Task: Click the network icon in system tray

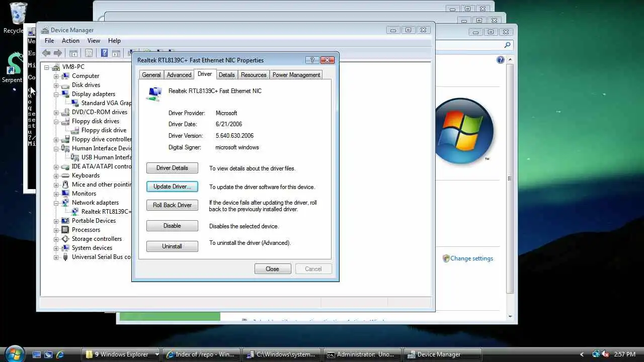Action: coord(596,354)
